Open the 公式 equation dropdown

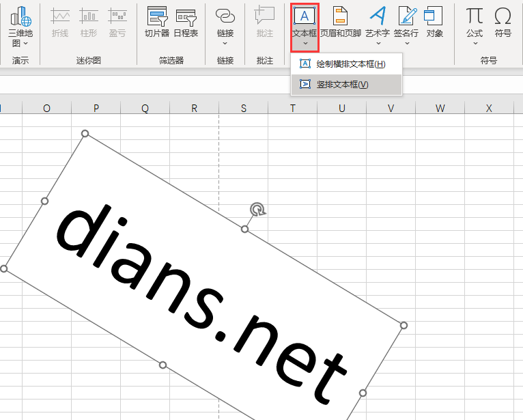click(475, 44)
